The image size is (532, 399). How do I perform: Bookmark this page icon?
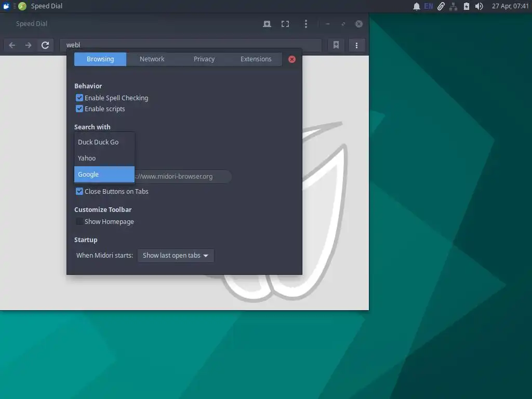[336, 45]
